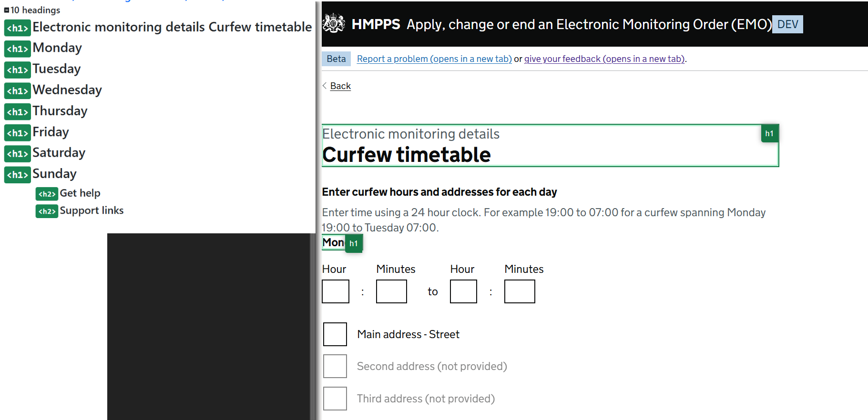The height and width of the screenshot is (420, 868).
Task: Select Monday in the headings outline
Action: coord(57,48)
